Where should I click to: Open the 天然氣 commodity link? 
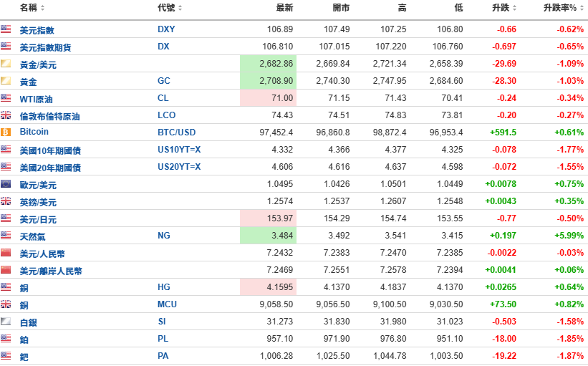click(x=33, y=236)
